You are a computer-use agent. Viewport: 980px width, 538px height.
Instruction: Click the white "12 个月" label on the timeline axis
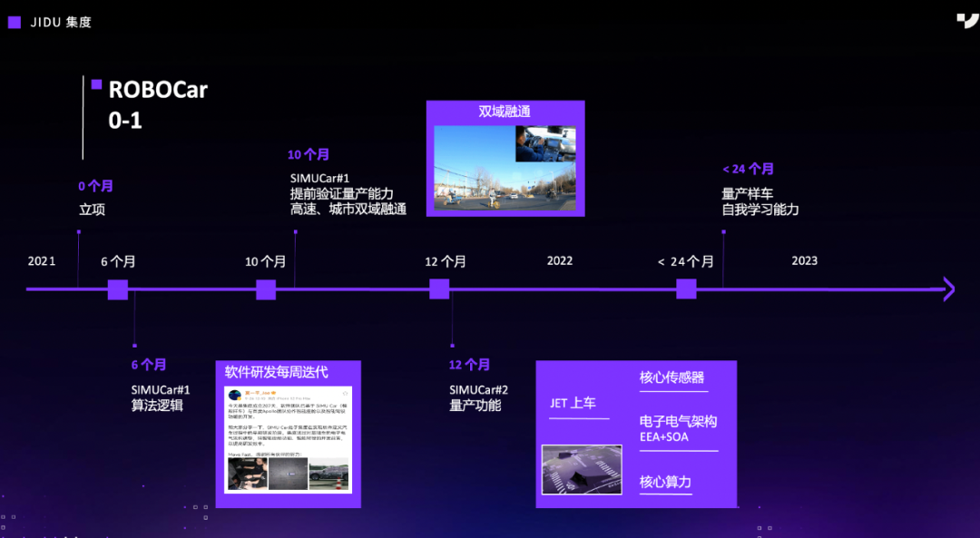pyautogui.click(x=446, y=261)
